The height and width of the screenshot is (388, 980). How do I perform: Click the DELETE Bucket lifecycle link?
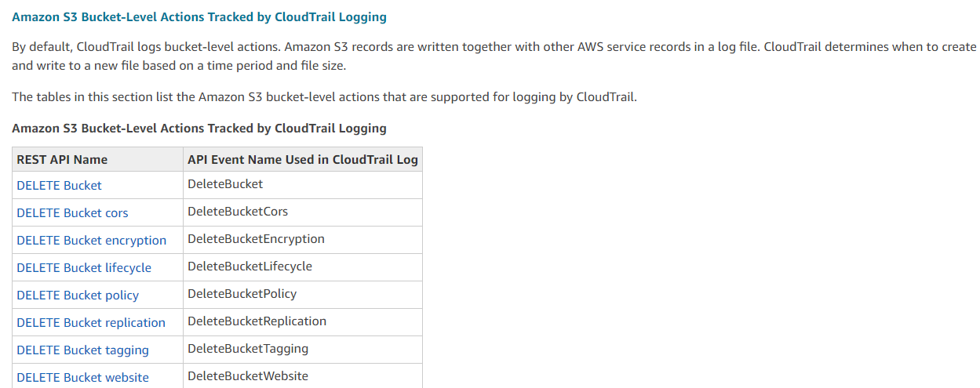(83, 268)
